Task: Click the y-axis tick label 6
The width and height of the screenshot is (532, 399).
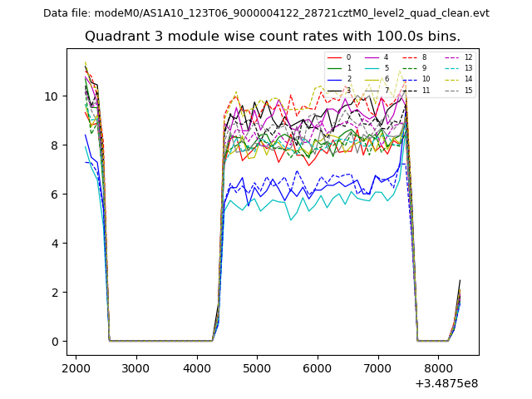Action: (x=54, y=195)
